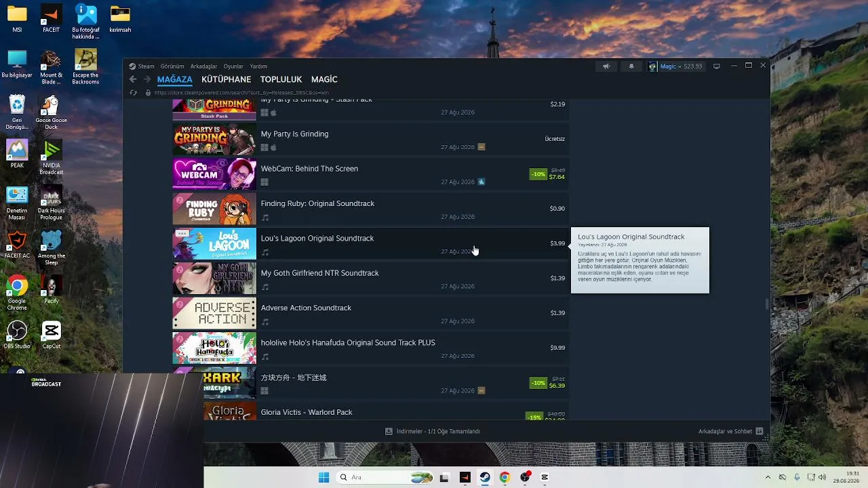Select the Among the Sleep desktop icon
The width and height of the screenshot is (868, 488).
52,248
